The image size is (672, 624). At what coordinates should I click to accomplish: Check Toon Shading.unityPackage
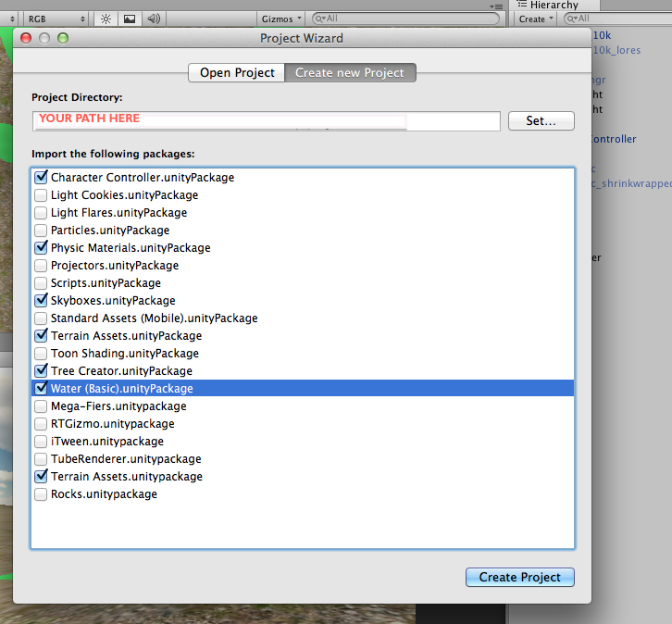pos(41,353)
